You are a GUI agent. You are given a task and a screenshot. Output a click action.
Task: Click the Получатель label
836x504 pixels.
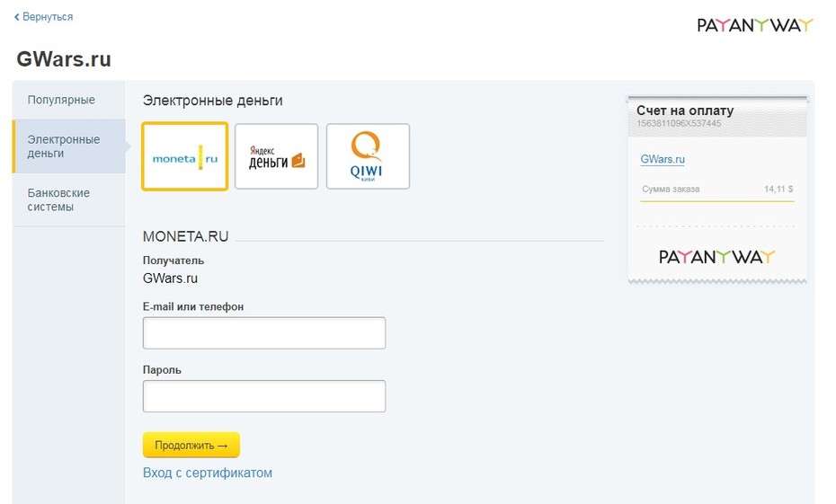[x=173, y=261]
